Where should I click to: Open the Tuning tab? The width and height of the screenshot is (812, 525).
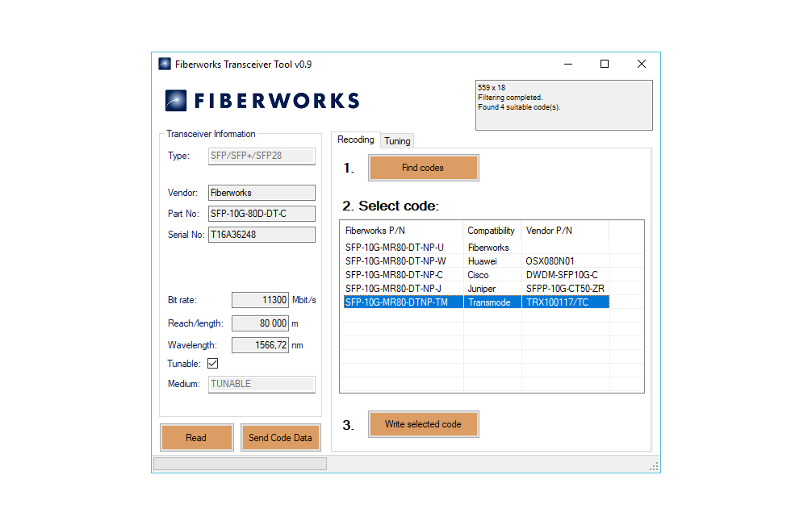click(x=397, y=140)
